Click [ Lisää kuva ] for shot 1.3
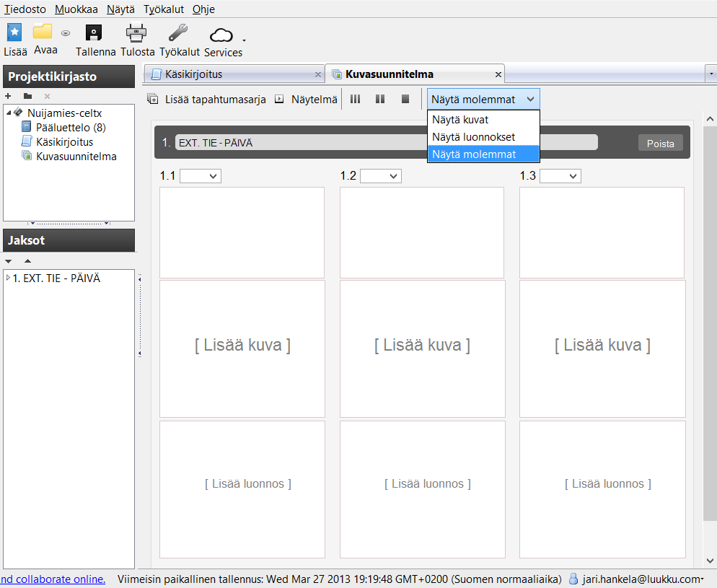Image resolution: width=717 pixels, height=588 pixels. pos(602,345)
